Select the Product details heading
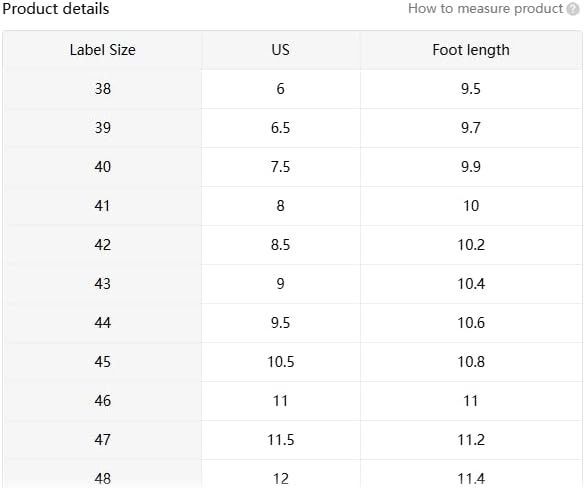 [x=56, y=9]
